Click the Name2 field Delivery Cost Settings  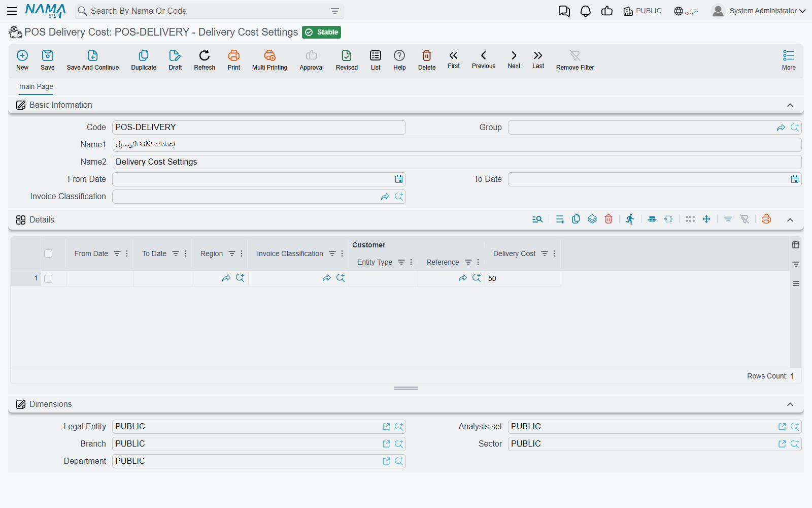pos(457,162)
